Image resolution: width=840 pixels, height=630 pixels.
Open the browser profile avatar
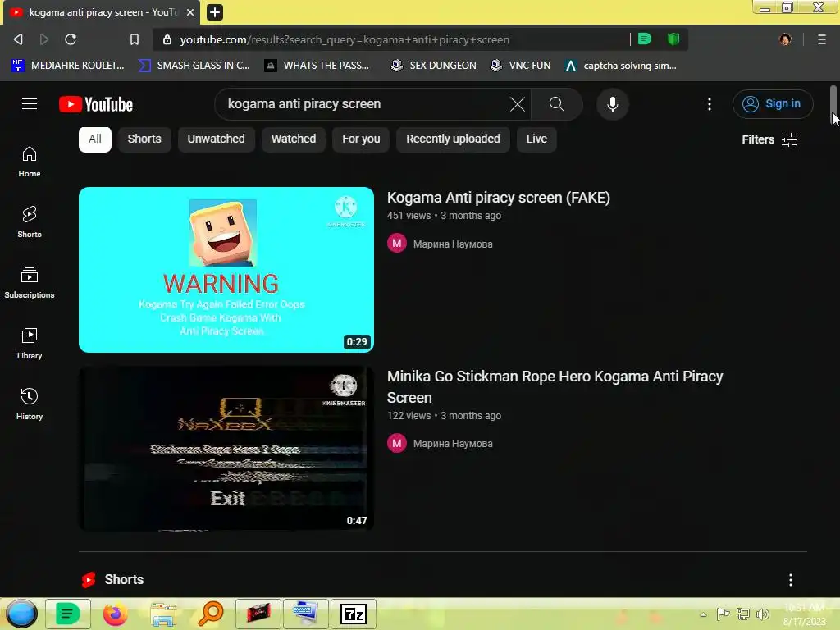tap(785, 39)
